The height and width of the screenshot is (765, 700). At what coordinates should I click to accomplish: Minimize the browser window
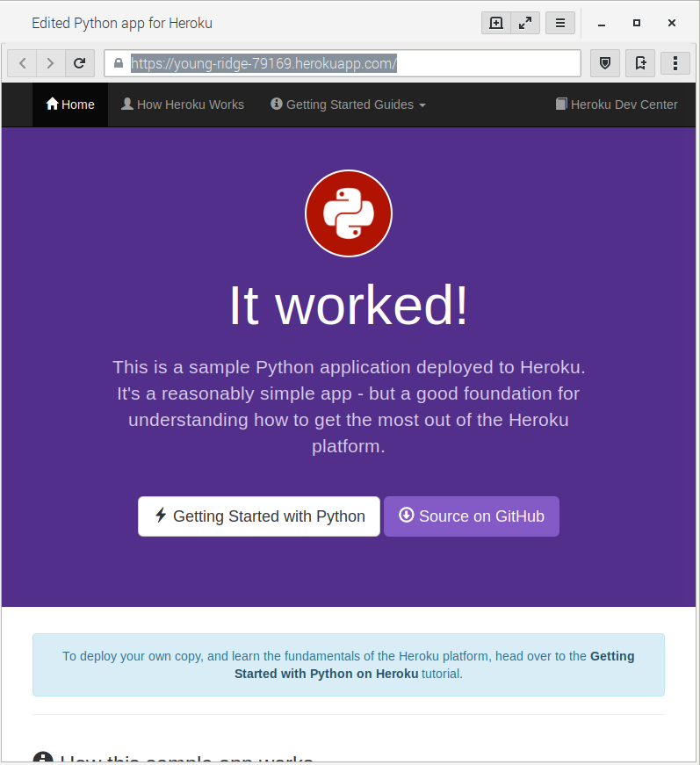point(602,23)
